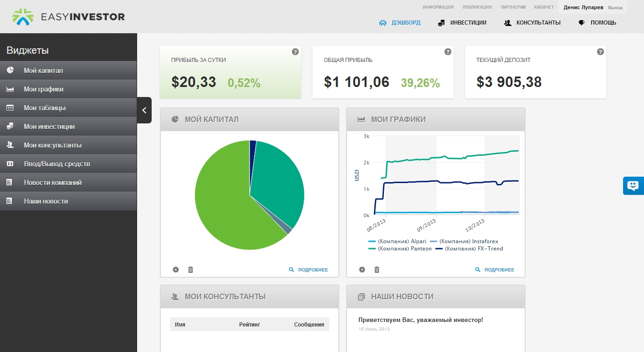Click the gear icon in Мой капитал widget

[x=176, y=270]
